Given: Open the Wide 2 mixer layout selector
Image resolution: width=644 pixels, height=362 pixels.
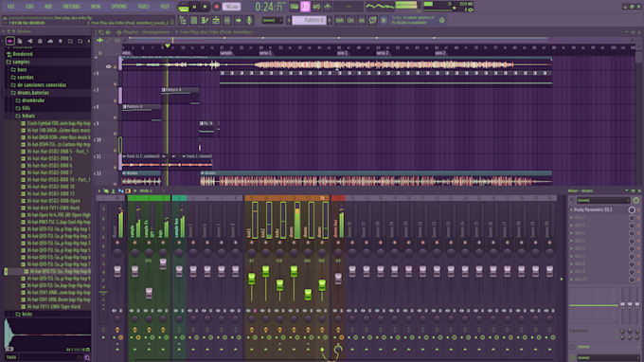Looking at the screenshot, I should (x=146, y=191).
